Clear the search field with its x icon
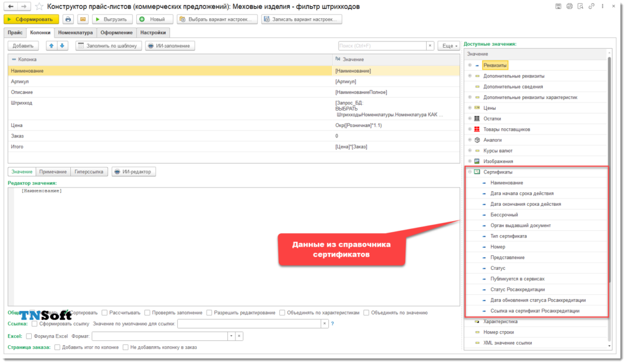Screen dimensions: 626x364 tap(430, 46)
